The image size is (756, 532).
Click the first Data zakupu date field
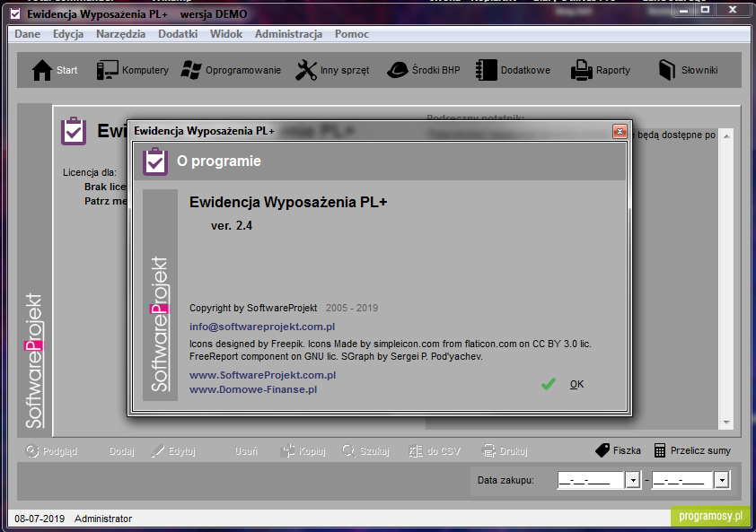(x=591, y=480)
